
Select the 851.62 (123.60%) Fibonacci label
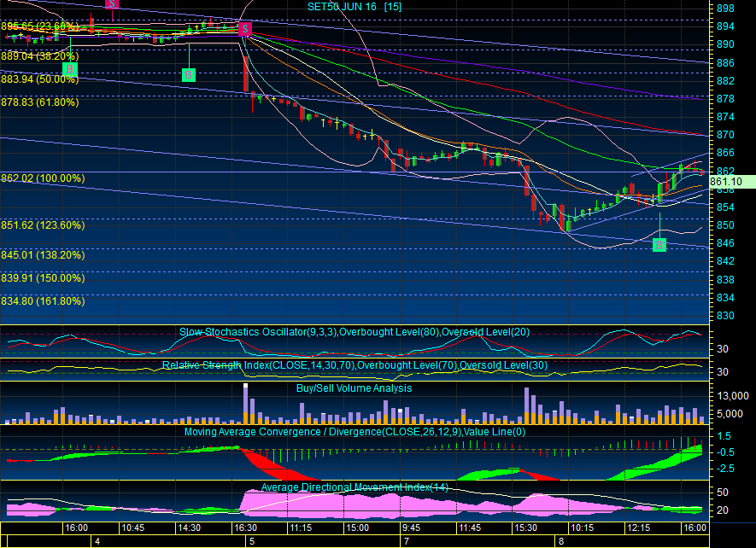[43, 225]
